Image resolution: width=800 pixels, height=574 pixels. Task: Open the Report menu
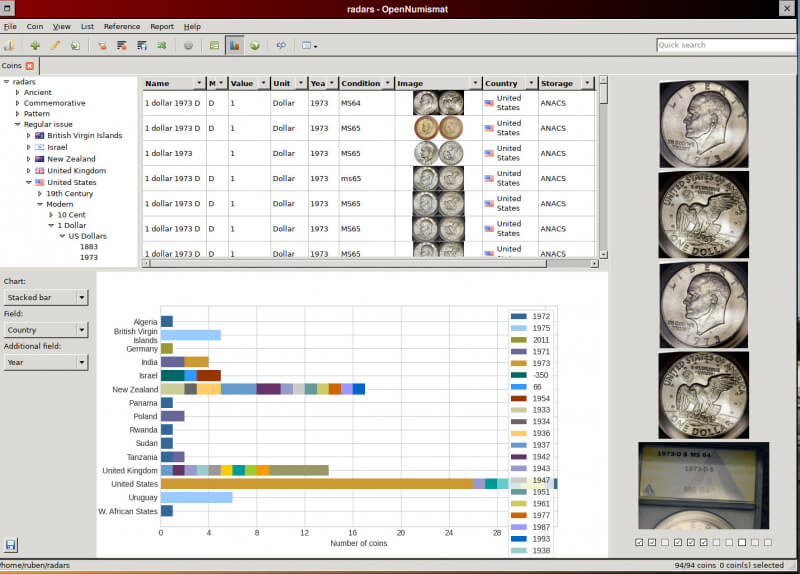pos(162,27)
